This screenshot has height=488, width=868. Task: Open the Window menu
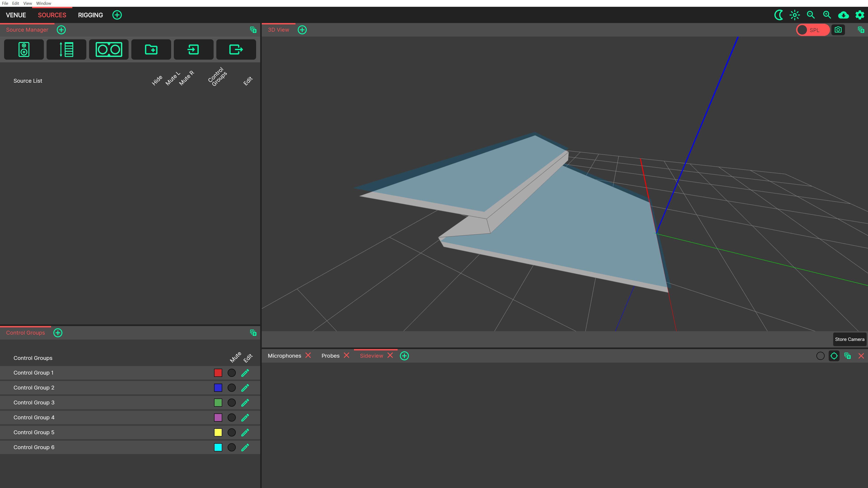tap(43, 3)
